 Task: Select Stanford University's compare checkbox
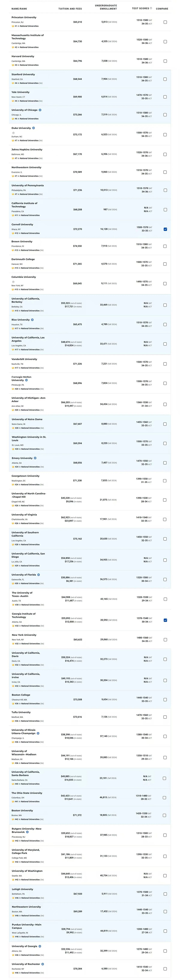pyautogui.click(x=165, y=79)
